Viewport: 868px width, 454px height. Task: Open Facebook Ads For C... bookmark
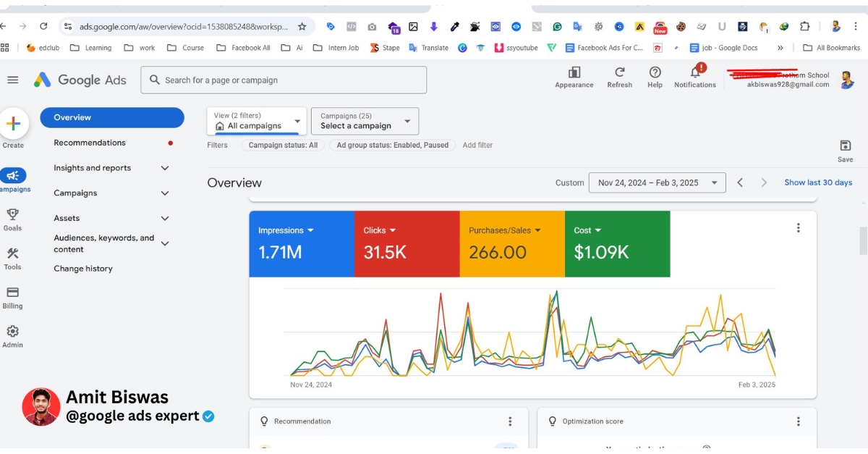604,48
